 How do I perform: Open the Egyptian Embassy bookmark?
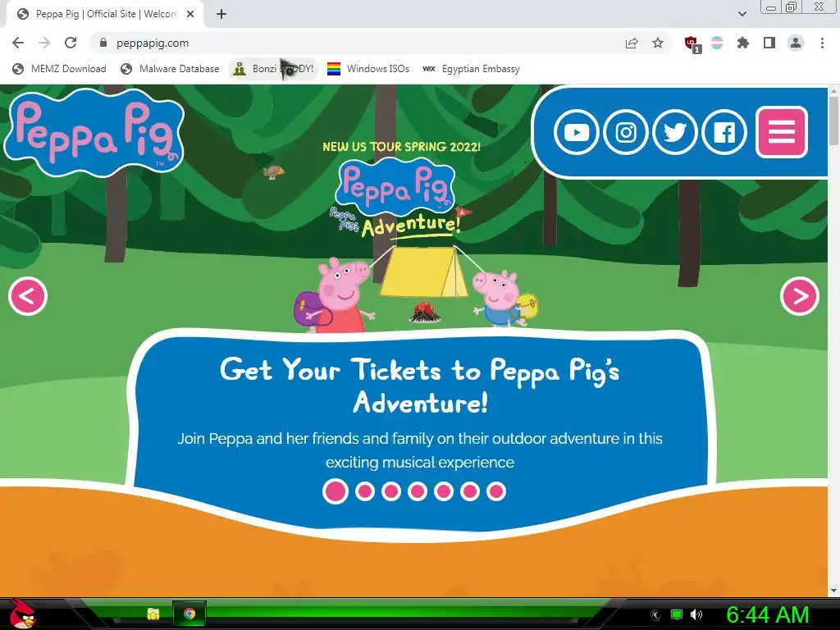[x=472, y=69]
